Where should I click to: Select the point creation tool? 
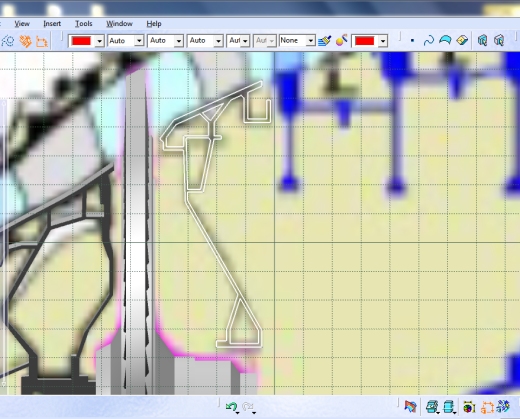click(412, 41)
